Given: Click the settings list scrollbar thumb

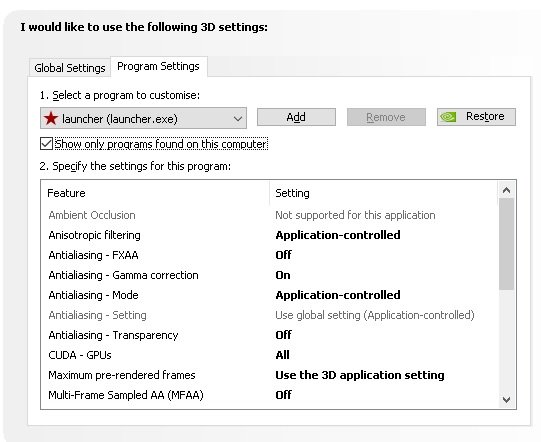Looking at the screenshot, I should coord(506,244).
